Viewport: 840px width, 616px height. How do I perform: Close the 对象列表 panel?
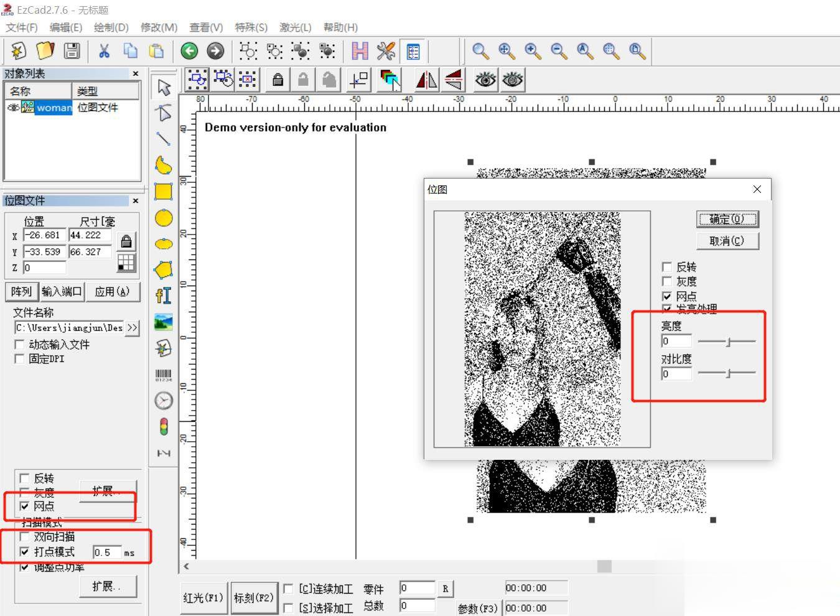tap(136, 73)
